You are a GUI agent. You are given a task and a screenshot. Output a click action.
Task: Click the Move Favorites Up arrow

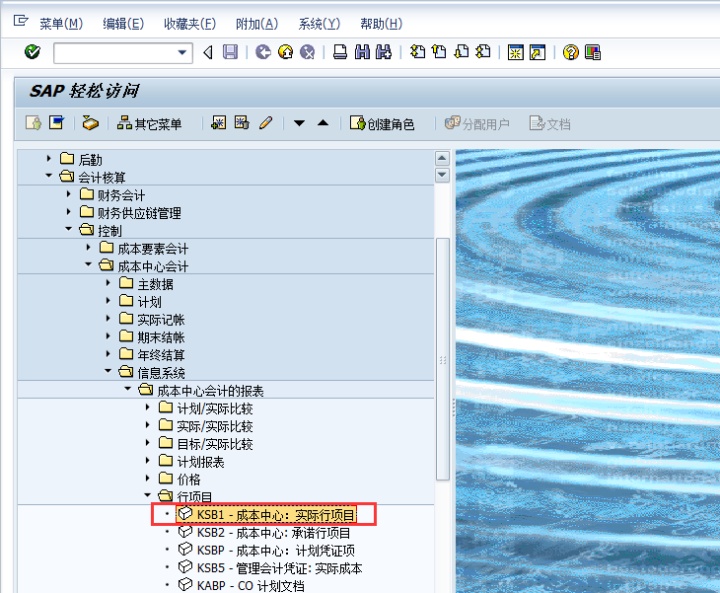[323, 123]
